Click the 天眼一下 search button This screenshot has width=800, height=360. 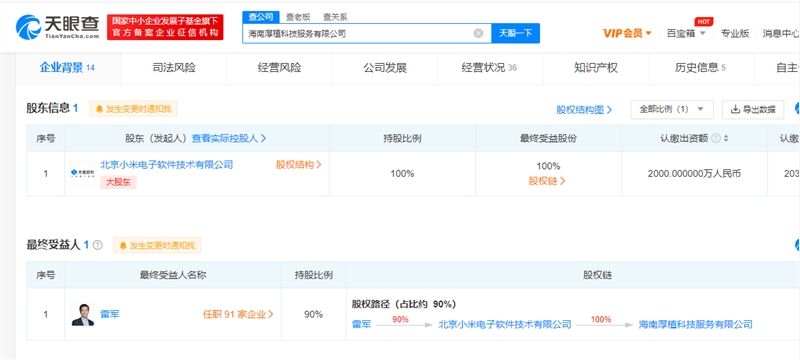(515, 33)
